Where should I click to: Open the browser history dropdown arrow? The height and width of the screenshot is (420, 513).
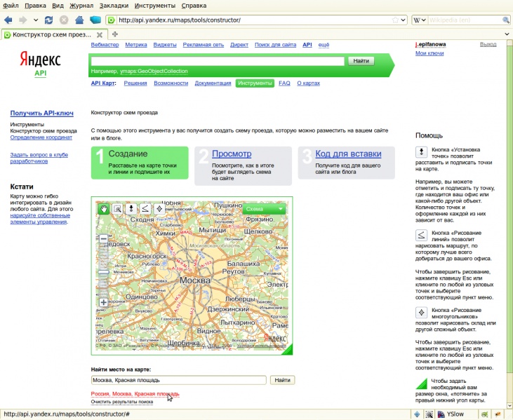36,20
